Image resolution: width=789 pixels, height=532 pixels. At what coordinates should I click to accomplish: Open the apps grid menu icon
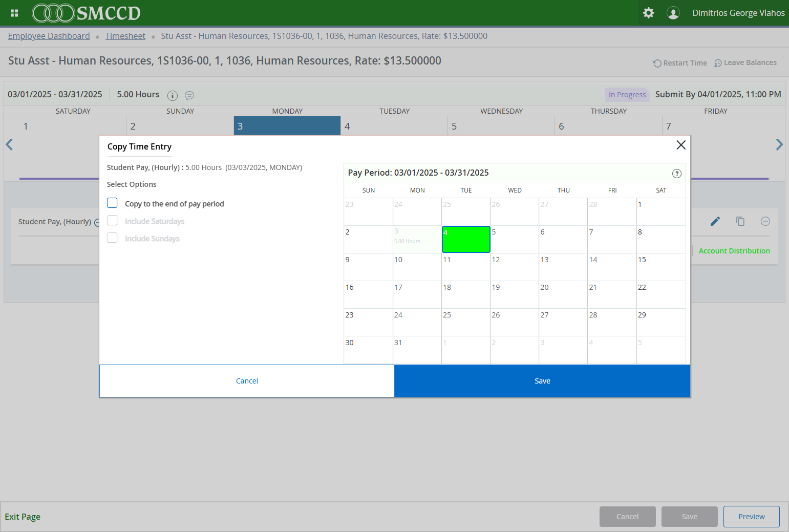click(14, 13)
